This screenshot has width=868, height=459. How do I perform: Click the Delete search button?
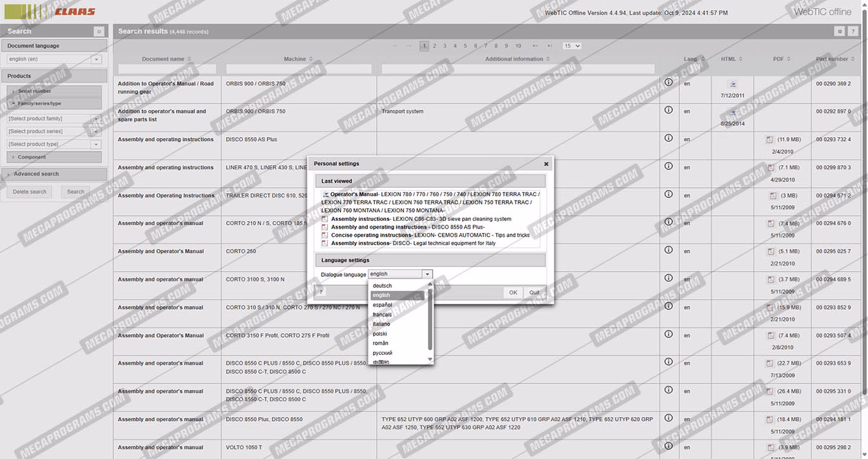[29, 192]
